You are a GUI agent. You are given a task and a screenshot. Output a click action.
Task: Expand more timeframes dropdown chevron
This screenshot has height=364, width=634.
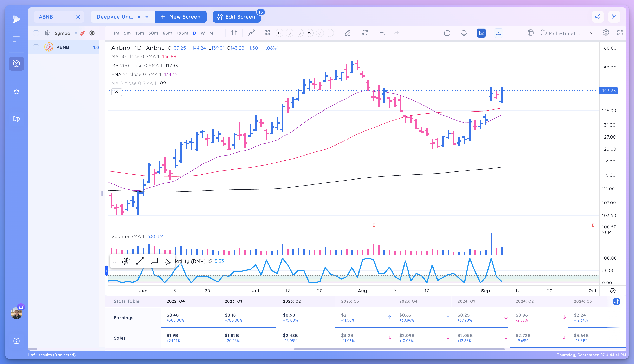[220, 33]
